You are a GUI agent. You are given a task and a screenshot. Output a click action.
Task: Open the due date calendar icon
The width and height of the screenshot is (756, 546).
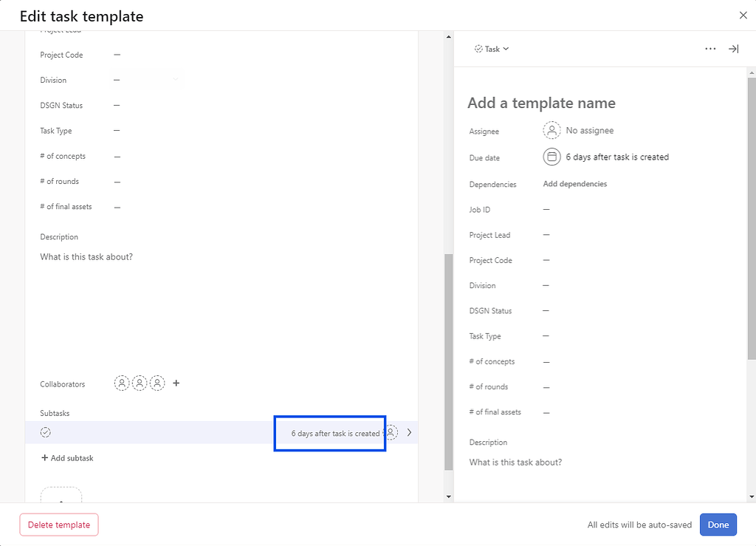click(x=551, y=157)
